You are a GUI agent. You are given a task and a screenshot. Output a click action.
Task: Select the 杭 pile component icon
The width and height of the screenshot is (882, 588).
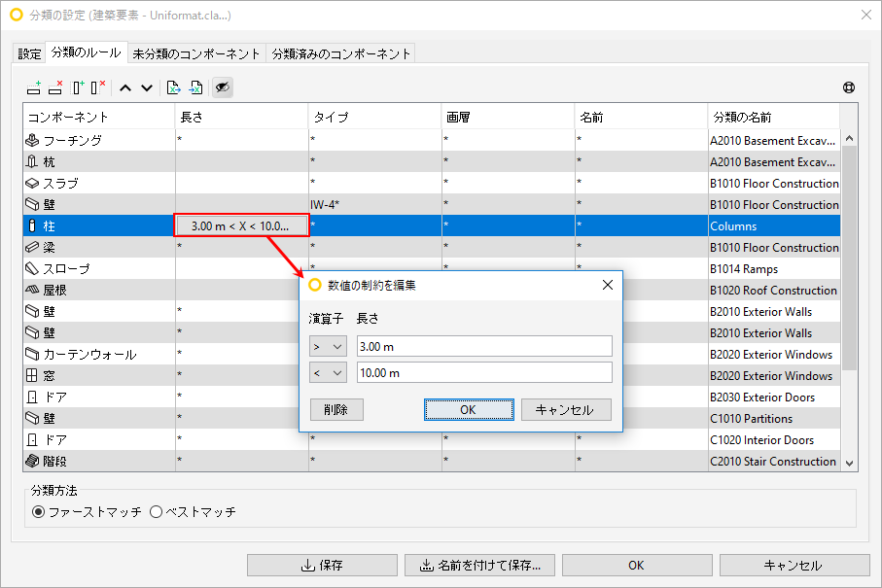click(x=32, y=161)
